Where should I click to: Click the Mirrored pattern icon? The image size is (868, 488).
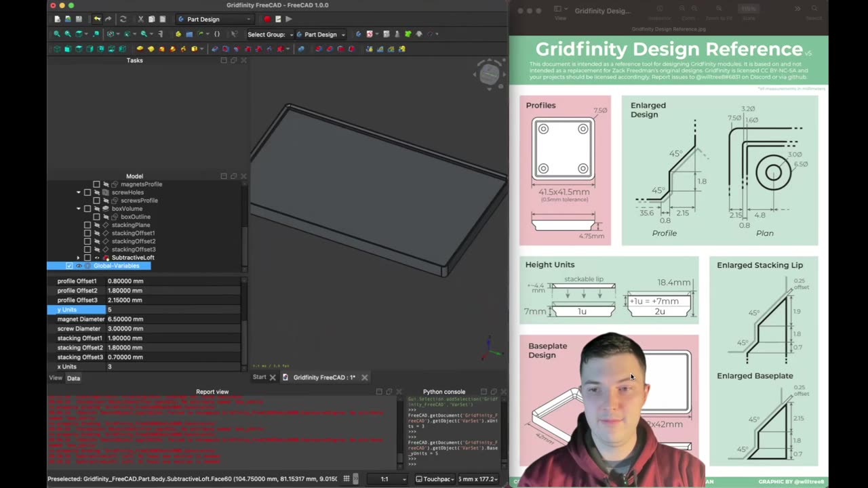coord(370,49)
